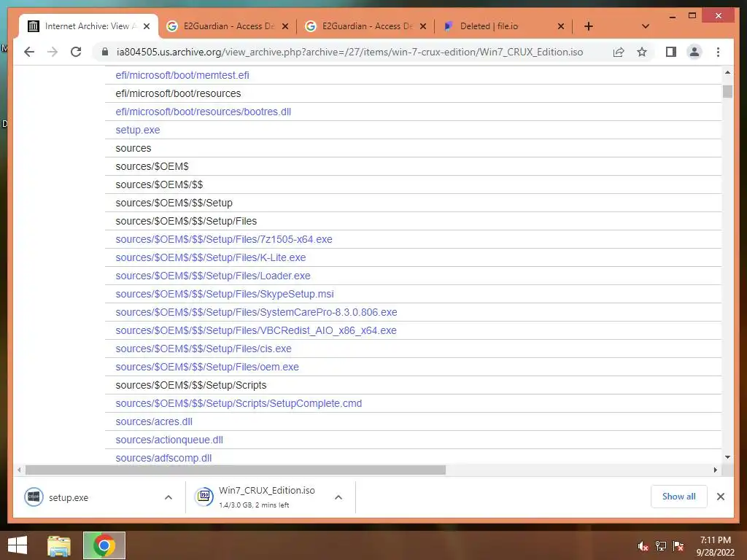The height and width of the screenshot is (560, 747).
Task: Open oem.exe file link
Action: click(207, 367)
